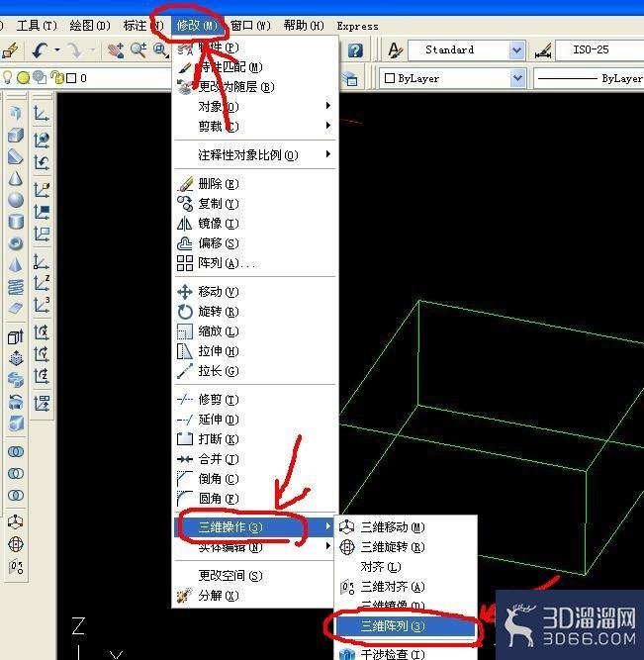Choose 更改为随层(B) from the menu
The width and height of the screenshot is (644, 660).
click(x=256, y=86)
